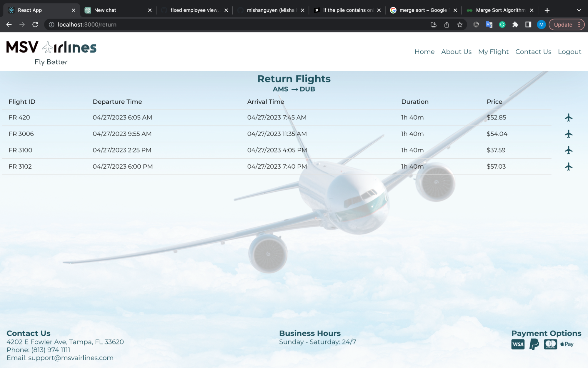Click the Visa payment option icon
This screenshot has width=588, height=368.
tap(517, 344)
